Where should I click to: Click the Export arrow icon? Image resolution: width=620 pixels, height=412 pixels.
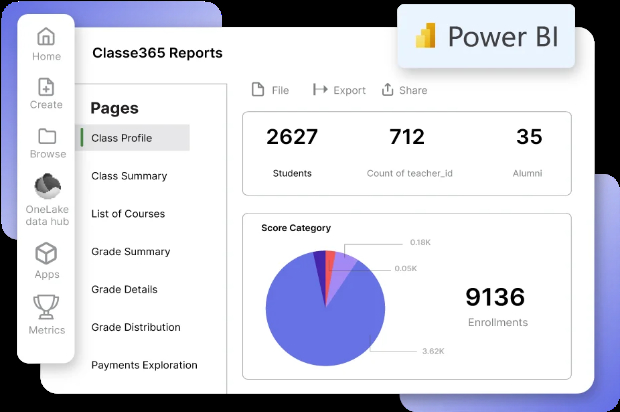tap(320, 89)
